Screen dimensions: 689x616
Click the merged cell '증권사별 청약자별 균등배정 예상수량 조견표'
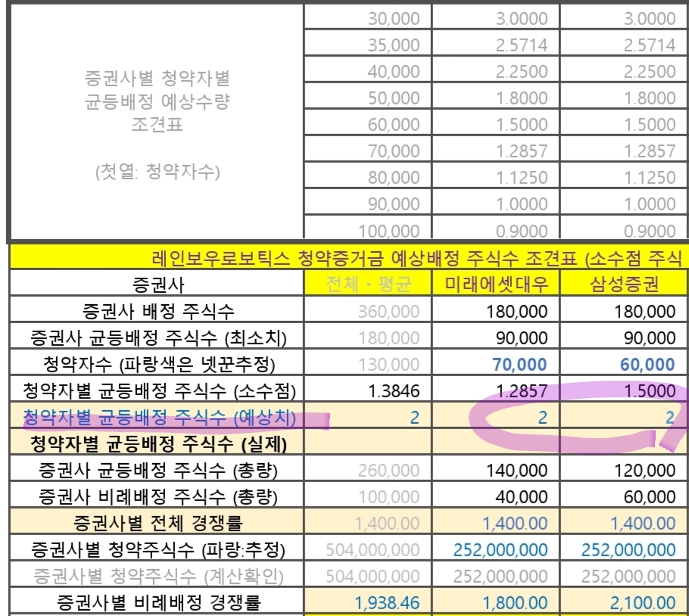[x=157, y=122]
